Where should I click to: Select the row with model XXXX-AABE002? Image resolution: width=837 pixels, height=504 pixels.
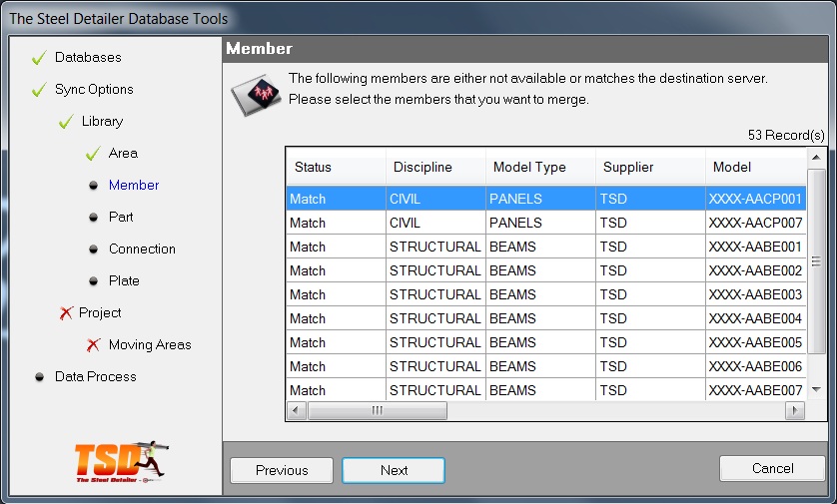point(546,270)
